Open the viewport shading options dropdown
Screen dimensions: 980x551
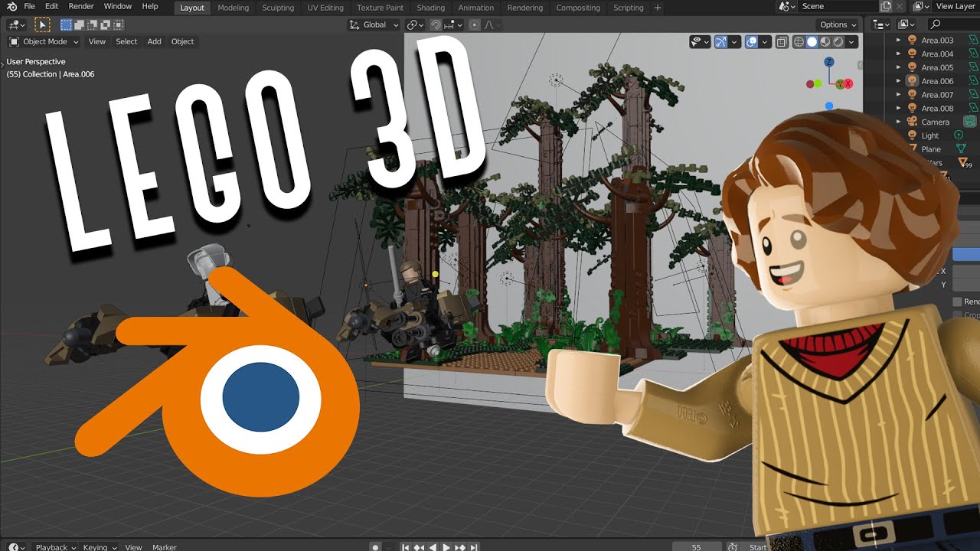point(852,42)
